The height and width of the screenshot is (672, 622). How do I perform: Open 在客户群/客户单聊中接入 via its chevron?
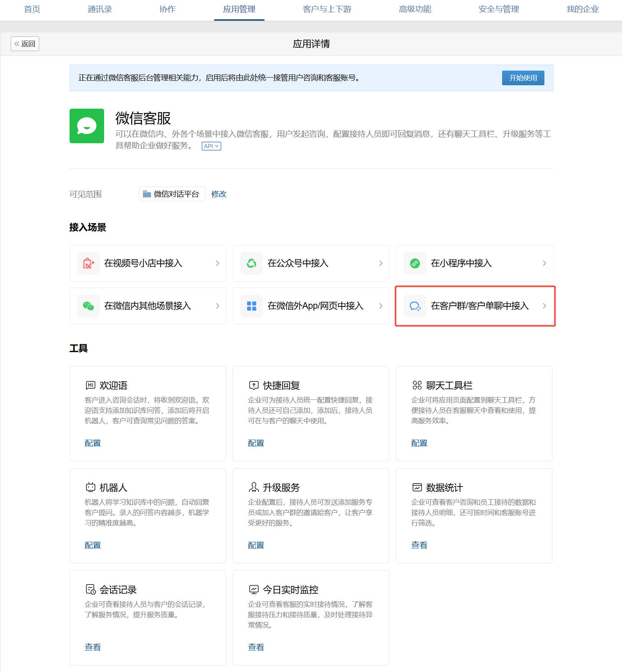click(x=544, y=306)
